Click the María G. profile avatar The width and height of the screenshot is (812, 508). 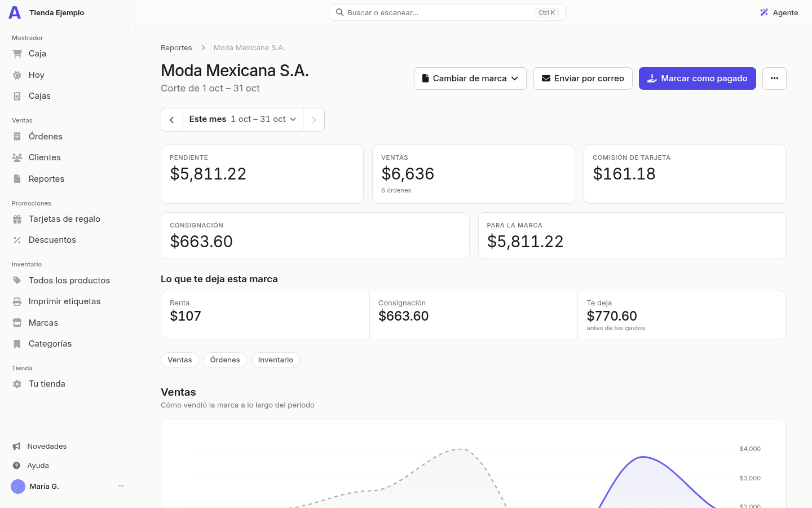[x=18, y=487]
